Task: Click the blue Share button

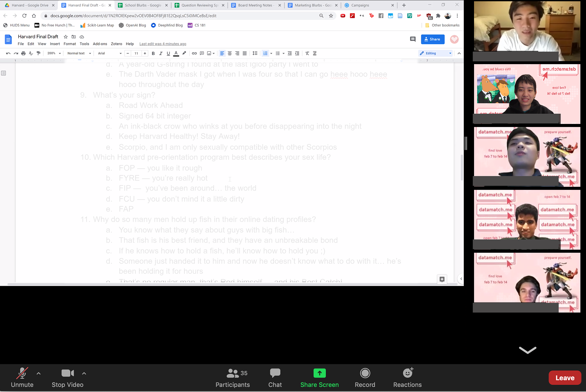Action: point(432,39)
